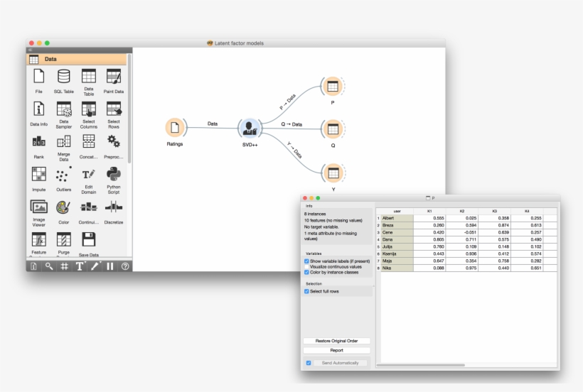
Task: Click the Report button
Action: [x=336, y=350]
